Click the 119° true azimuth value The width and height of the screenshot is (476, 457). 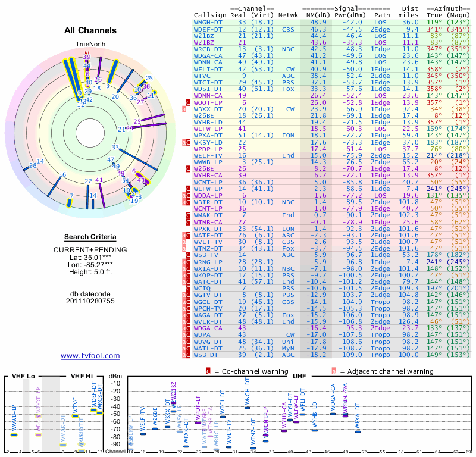pos(434,22)
